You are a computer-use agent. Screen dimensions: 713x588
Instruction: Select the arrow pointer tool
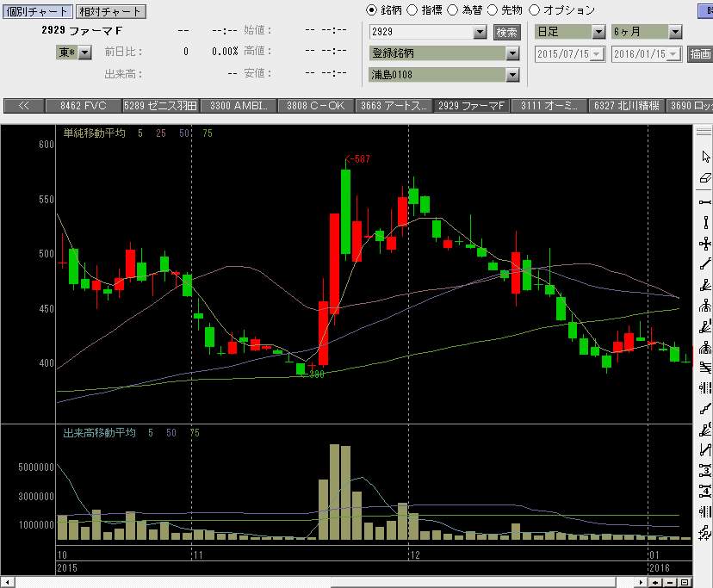click(x=704, y=157)
